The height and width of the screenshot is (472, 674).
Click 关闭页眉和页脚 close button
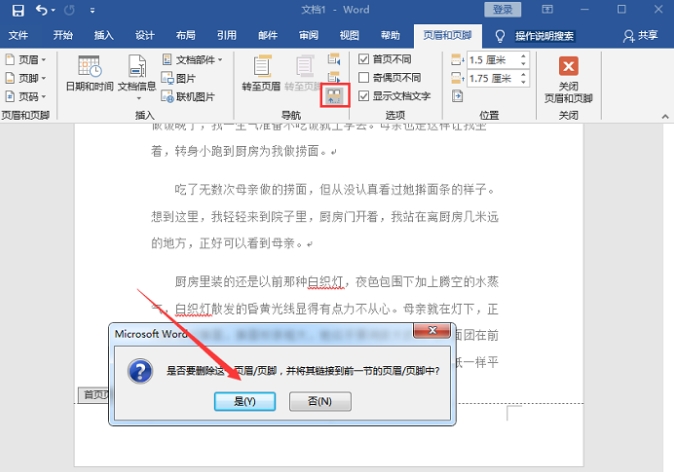coord(568,80)
